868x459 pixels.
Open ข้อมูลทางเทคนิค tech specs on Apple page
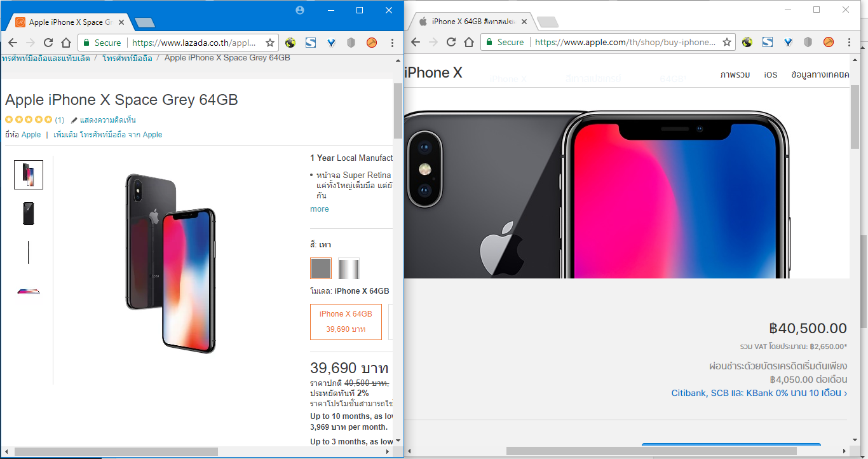pos(820,74)
